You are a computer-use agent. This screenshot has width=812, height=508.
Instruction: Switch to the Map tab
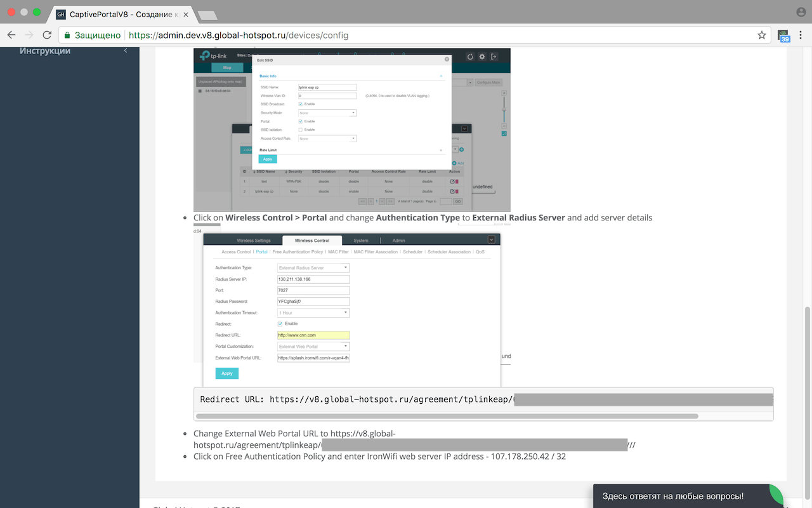click(227, 67)
